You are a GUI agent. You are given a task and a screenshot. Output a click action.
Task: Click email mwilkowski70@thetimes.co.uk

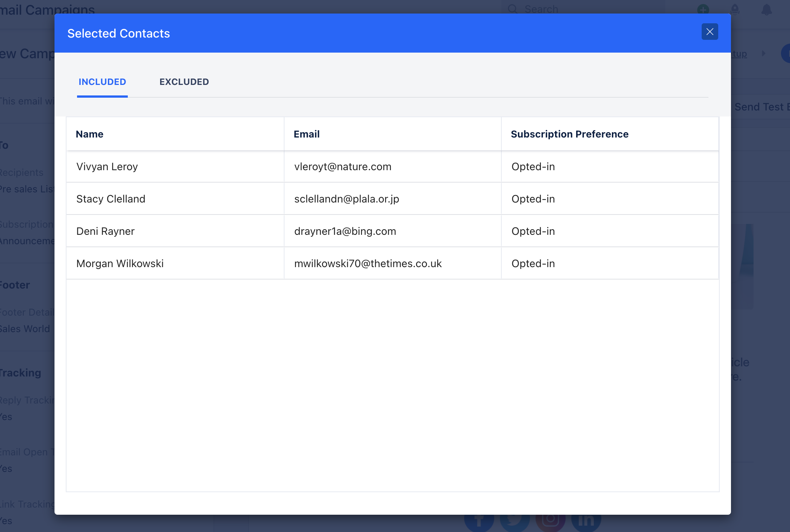tap(368, 264)
